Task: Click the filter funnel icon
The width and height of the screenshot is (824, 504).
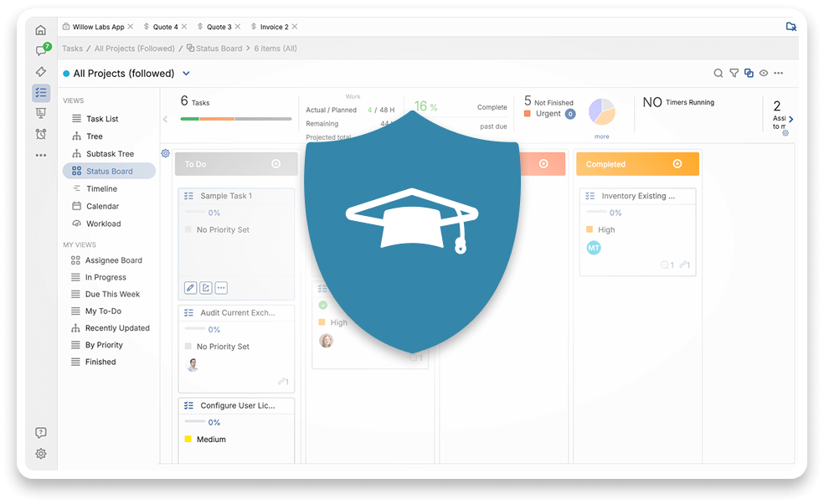Action: point(734,73)
